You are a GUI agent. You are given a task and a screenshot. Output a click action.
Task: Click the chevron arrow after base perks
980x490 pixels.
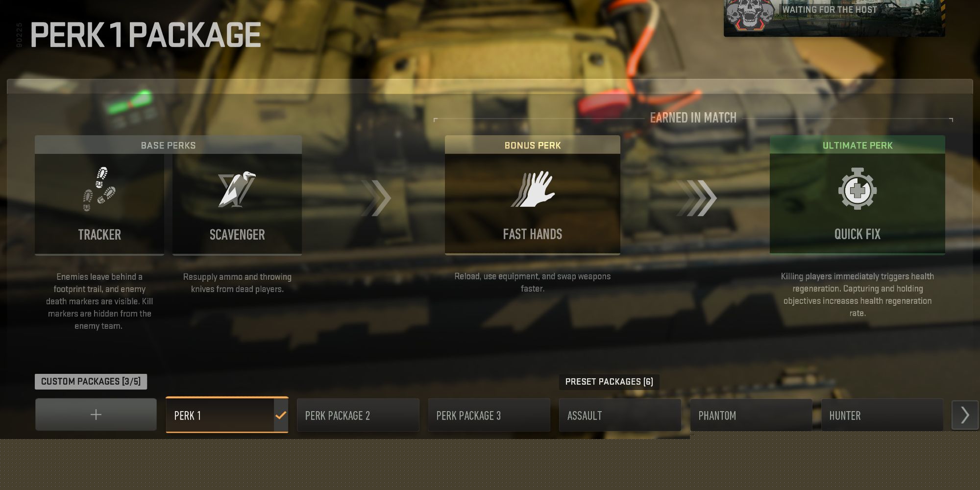click(376, 198)
